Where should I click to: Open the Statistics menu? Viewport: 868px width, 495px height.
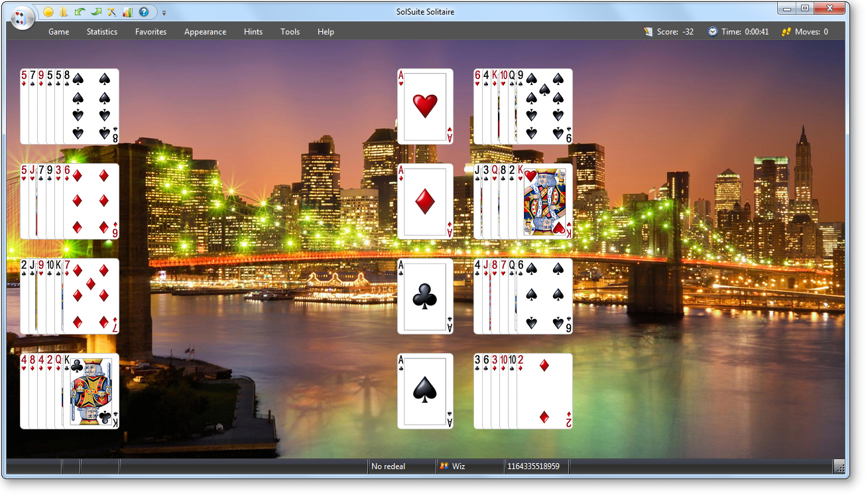pos(102,32)
